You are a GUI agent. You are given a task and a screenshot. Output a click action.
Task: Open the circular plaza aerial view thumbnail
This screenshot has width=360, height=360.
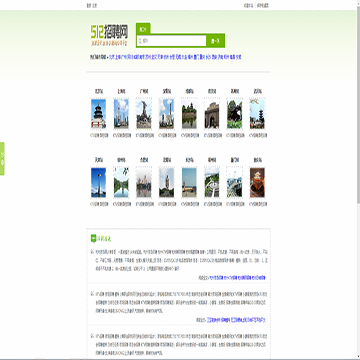pos(212,182)
